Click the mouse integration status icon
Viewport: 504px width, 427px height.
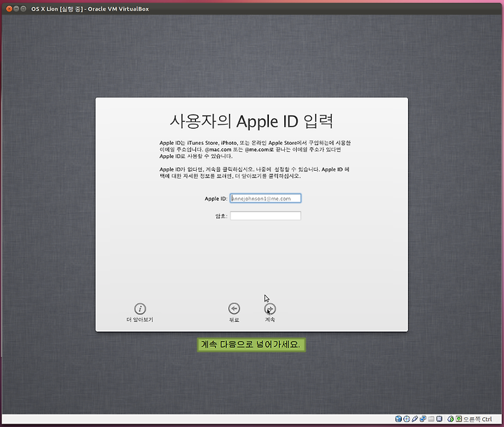pyautogui.click(x=451, y=419)
